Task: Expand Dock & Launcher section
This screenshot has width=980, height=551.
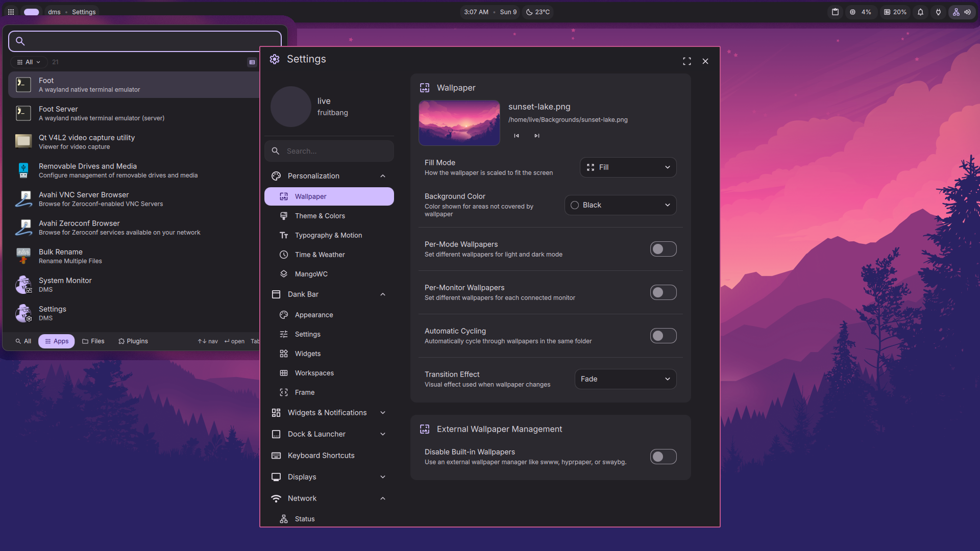Action: coord(329,434)
